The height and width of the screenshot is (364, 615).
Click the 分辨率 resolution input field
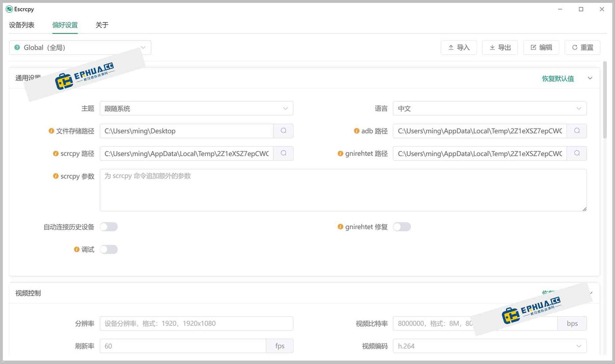click(x=196, y=324)
